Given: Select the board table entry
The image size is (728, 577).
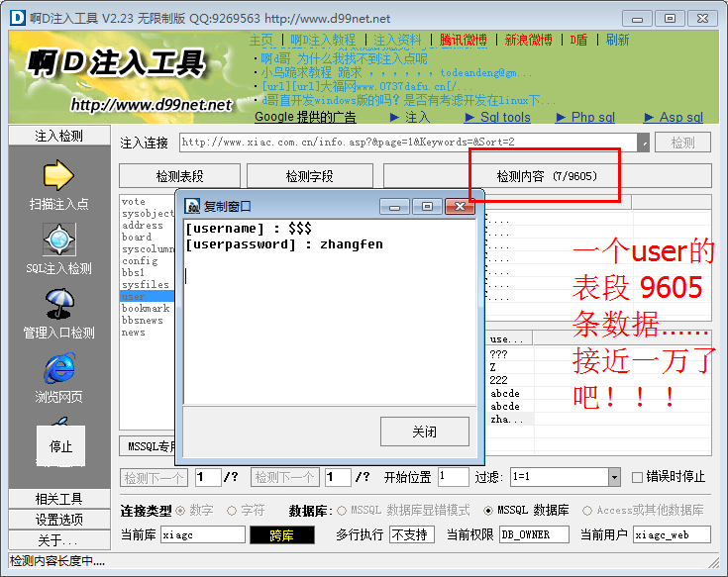Looking at the screenshot, I should tap(137, 237).
